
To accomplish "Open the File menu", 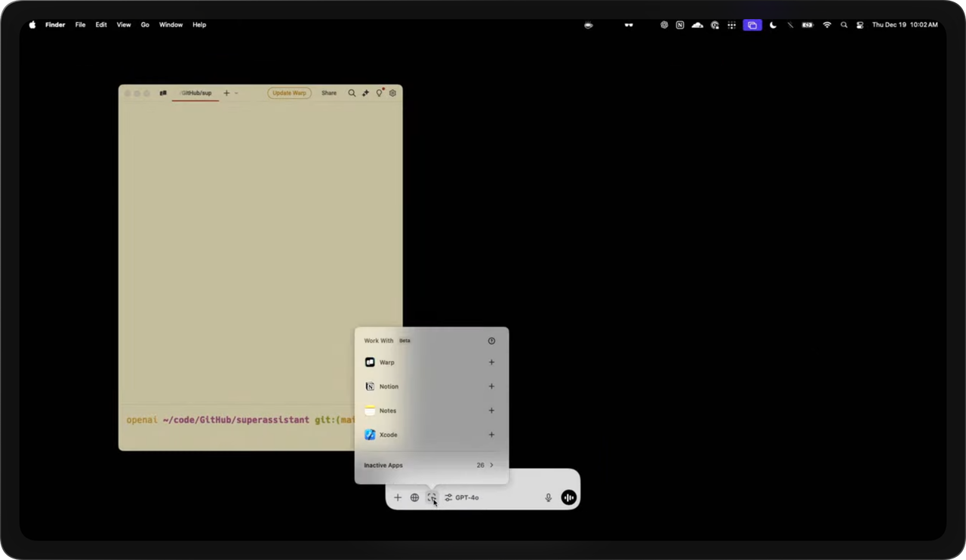I will (80, 25).
